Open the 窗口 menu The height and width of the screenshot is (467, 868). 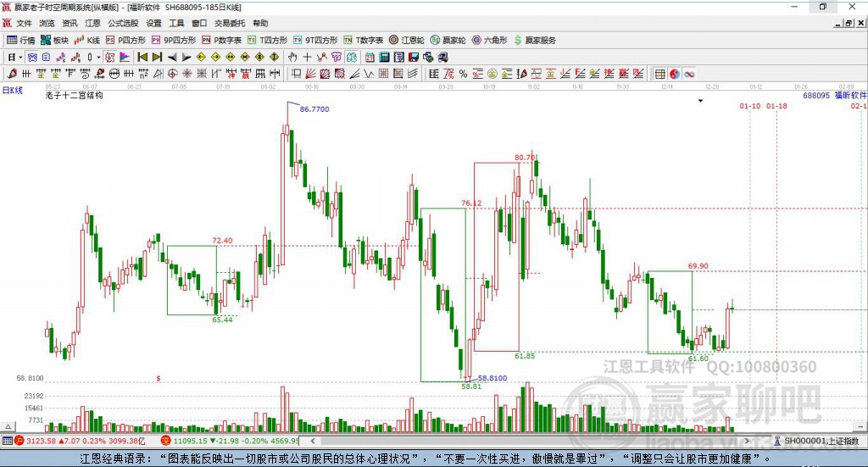[199, 23]
